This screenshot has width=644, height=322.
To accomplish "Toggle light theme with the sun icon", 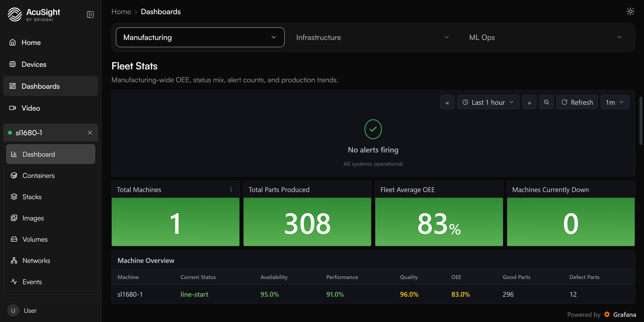I will [x=630, y=11].
